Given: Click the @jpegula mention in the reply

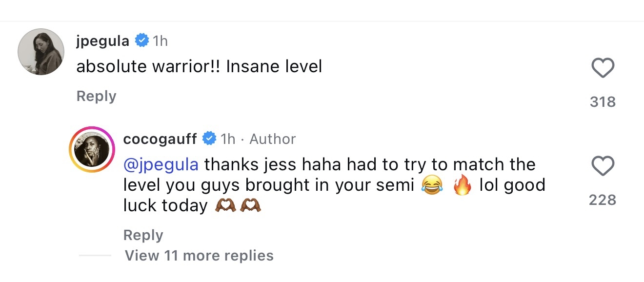Looking at the screenshot, I should [x=161, y=165].
